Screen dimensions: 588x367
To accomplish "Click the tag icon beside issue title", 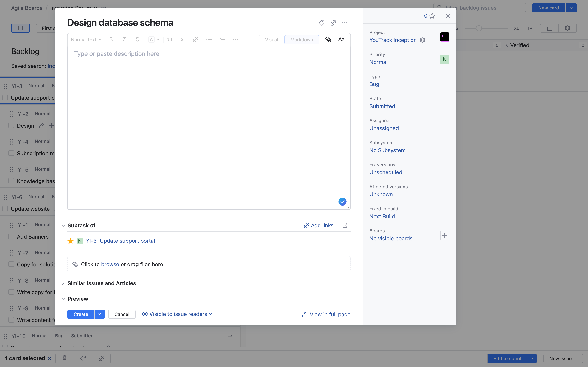I will click(x=321, y=23).
